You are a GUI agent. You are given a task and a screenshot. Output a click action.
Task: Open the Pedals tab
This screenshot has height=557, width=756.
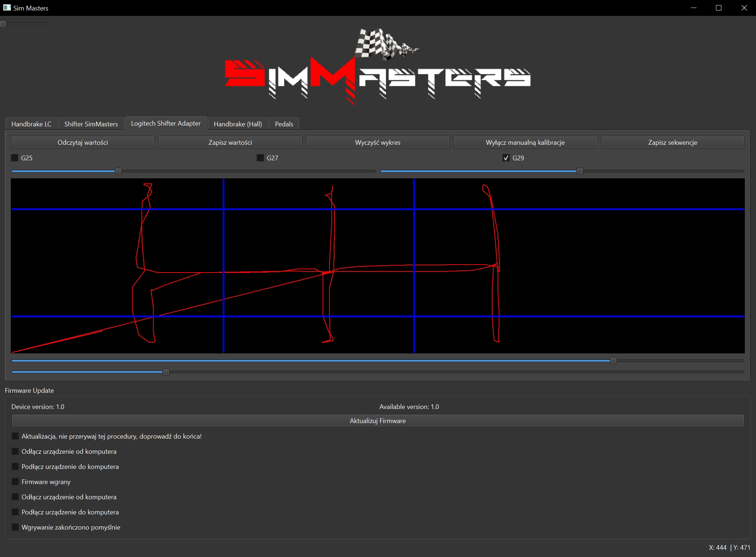284,124
